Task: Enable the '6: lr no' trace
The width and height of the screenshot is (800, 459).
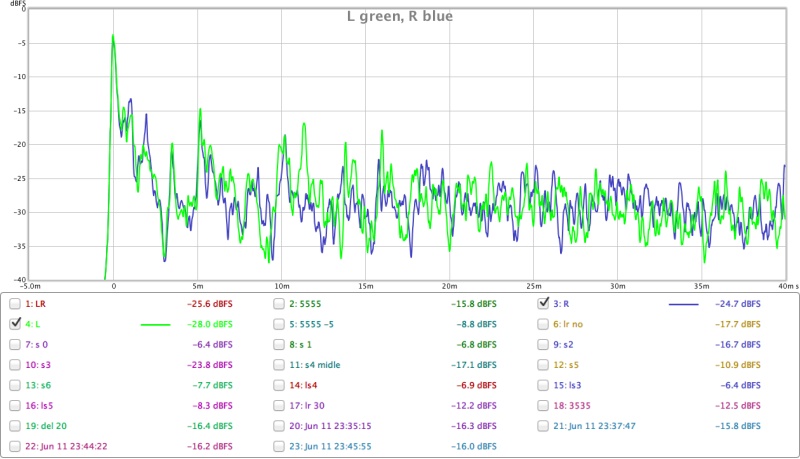Action: 543,324
